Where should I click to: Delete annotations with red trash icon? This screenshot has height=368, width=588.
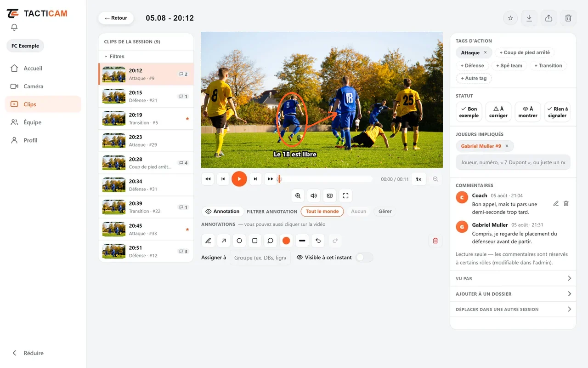(x=435, y=241)
